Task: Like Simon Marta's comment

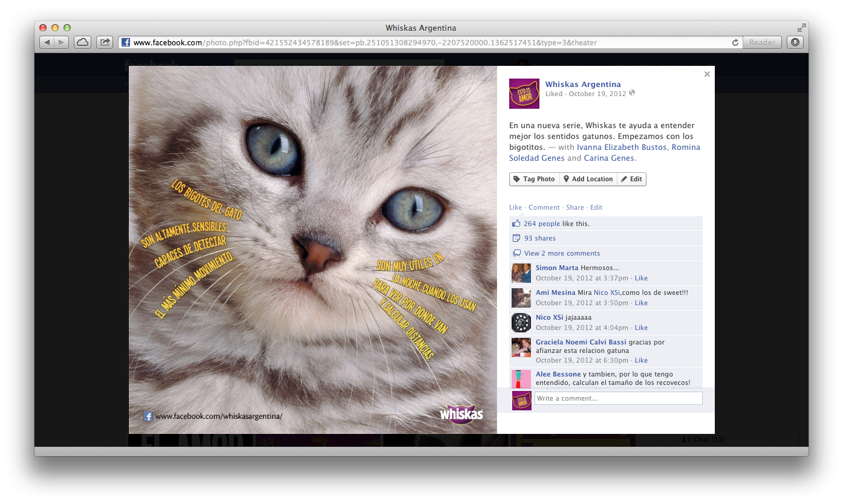Action: (641, 279)
